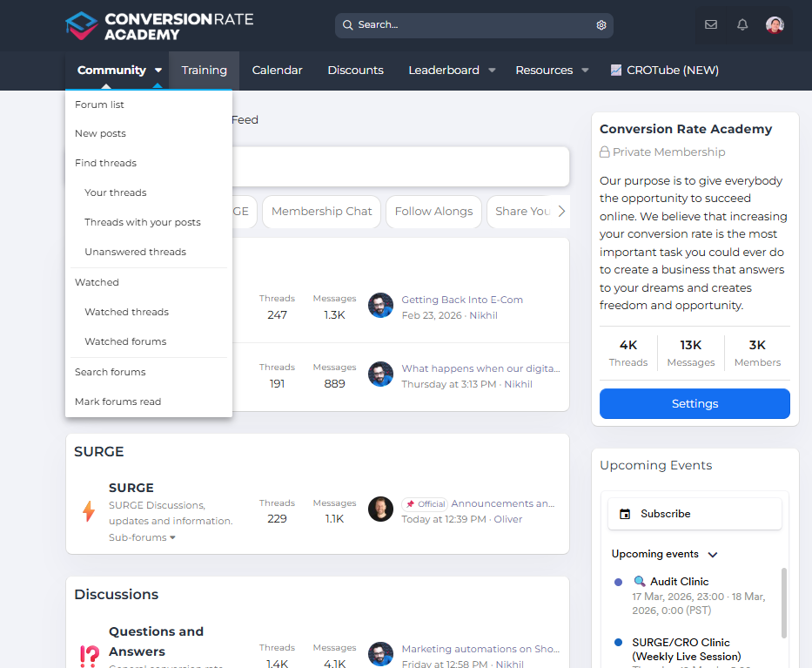Expand the Leaderboard dropdown arrow

click(492, 70)
